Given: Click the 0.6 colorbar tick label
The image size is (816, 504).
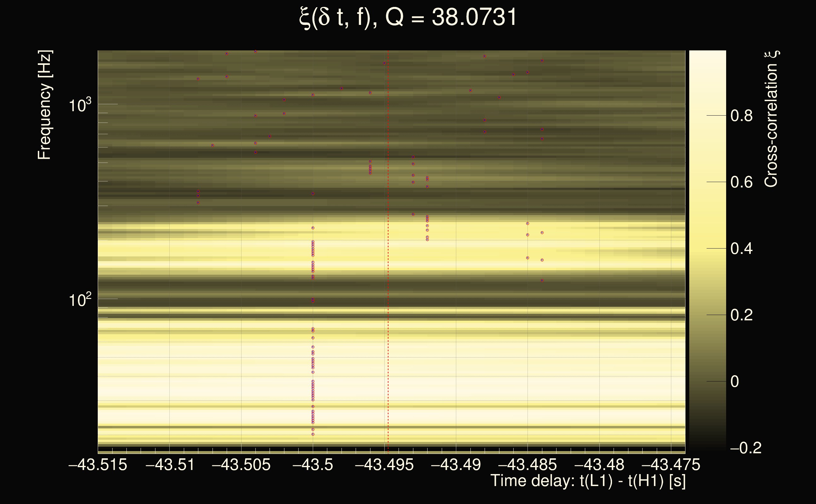Looking at the screenshot, I should pos(741,182).
